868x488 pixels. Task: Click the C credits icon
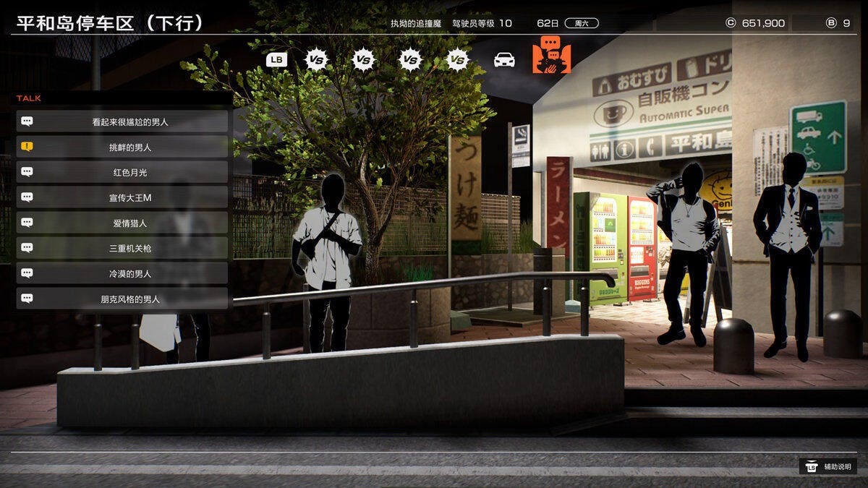[x=730, y=23]
